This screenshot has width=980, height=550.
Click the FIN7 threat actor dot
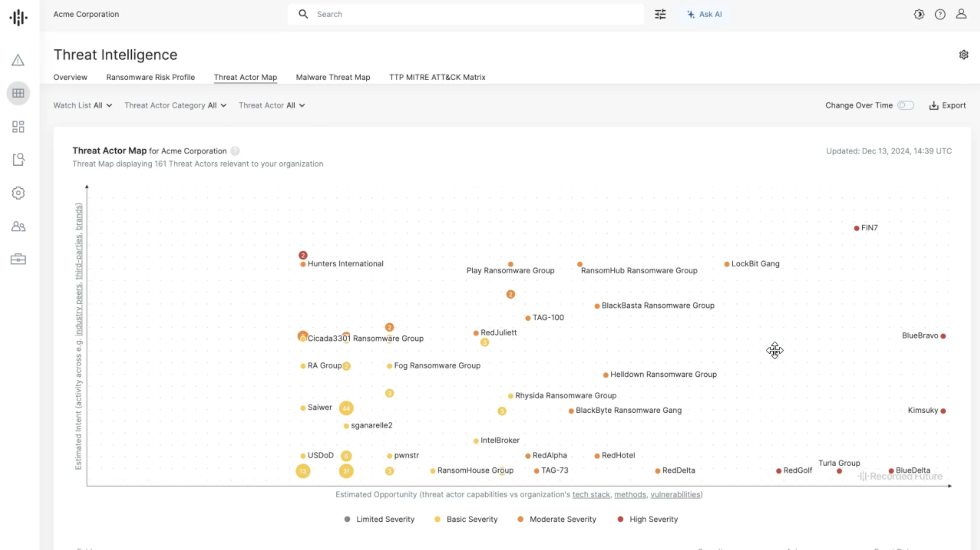point(856,228)
